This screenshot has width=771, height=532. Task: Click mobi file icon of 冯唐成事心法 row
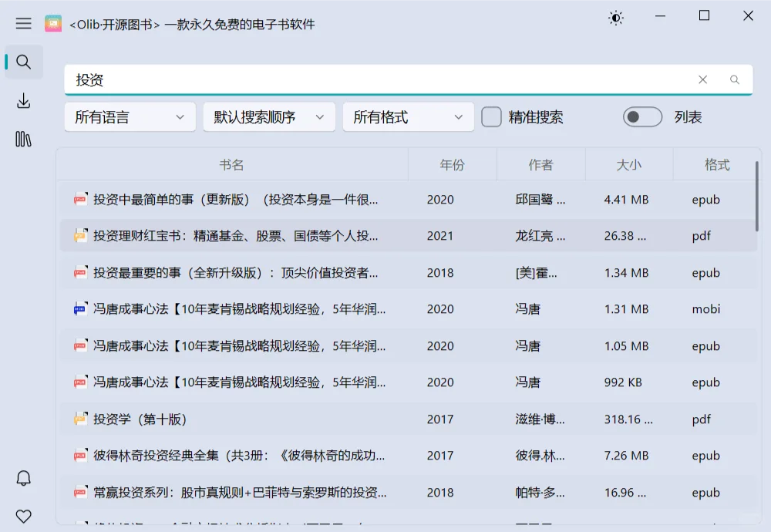coord(81,308)
